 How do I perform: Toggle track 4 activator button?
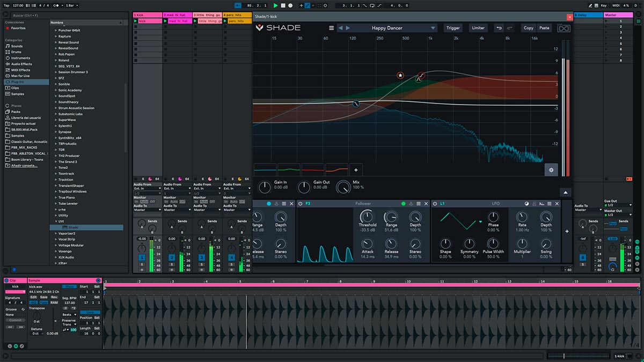pyautogui.click(x=232, y=257)
